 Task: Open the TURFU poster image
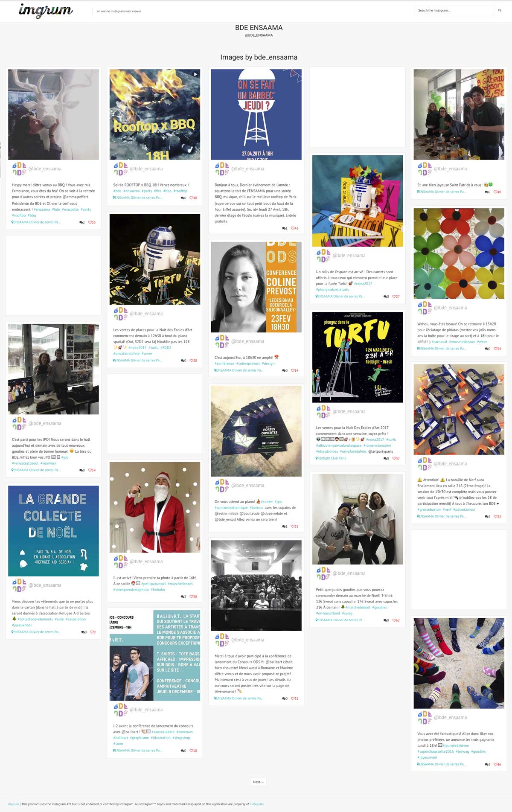pos(358,357)
